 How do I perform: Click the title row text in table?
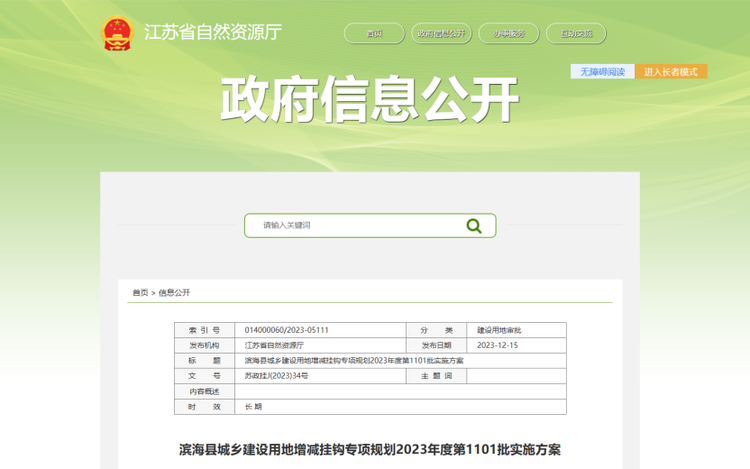tap(354, 360)
